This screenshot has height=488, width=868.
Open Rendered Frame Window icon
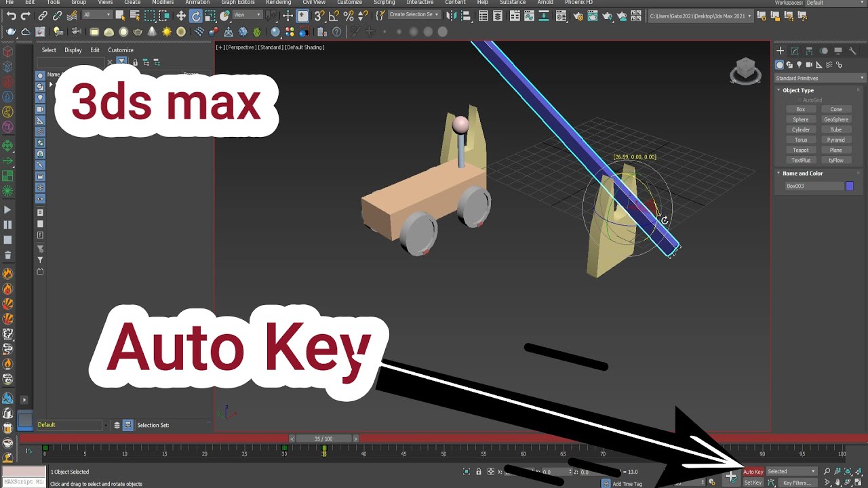click(592, 16)
